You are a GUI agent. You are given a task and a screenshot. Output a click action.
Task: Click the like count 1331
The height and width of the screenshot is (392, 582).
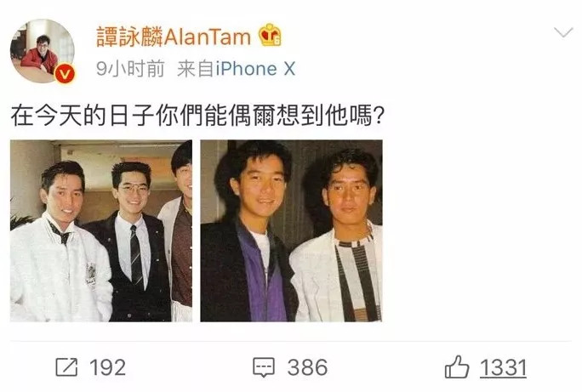(x=503, y=368)
